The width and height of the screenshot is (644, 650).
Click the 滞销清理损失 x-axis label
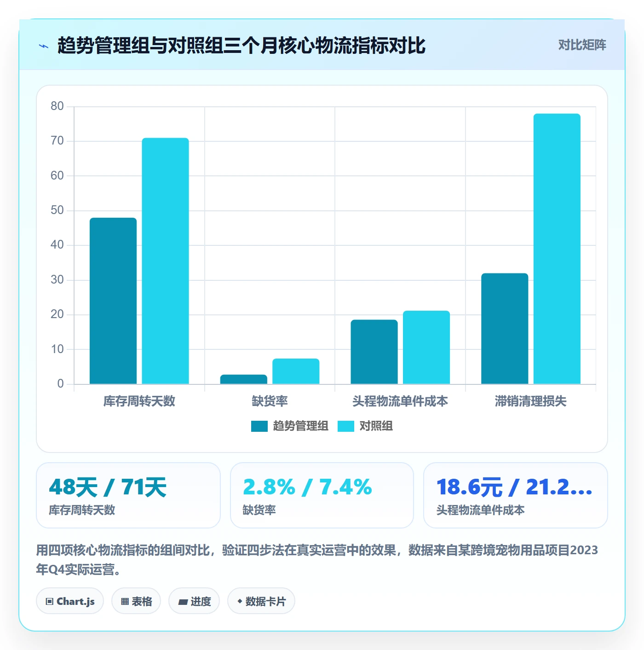tap(531, 401)
